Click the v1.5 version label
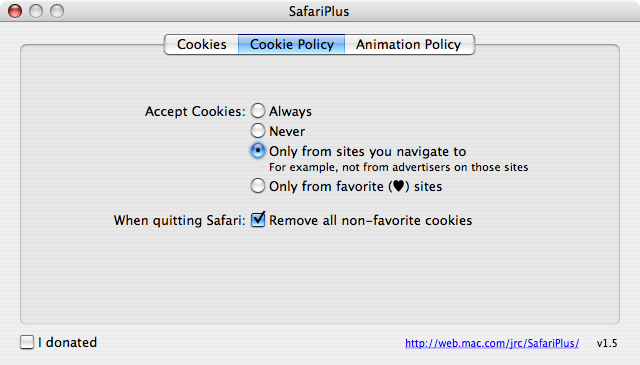Viewport: 640px width, 365px height. coord(607,343)
